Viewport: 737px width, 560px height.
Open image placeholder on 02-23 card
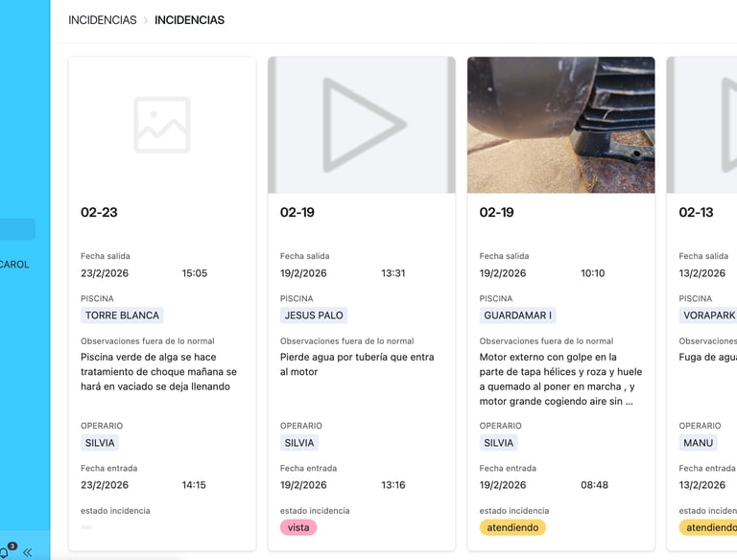pyautogui.click(x=162, y=125)
